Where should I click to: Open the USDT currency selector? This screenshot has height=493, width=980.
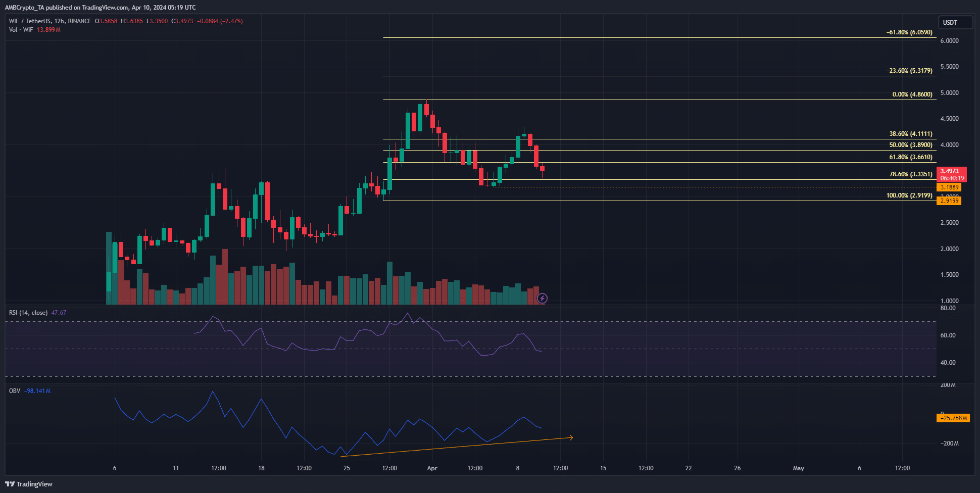956,22
